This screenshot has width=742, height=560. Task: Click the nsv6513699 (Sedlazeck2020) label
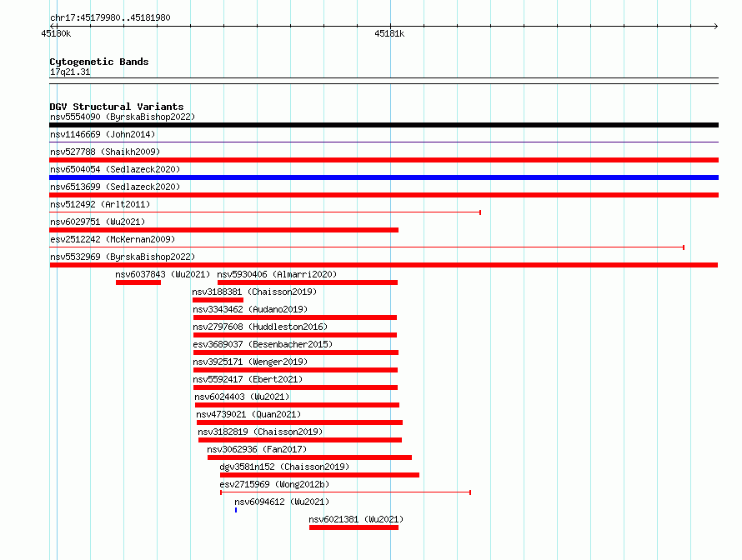[x=115, y=187]
